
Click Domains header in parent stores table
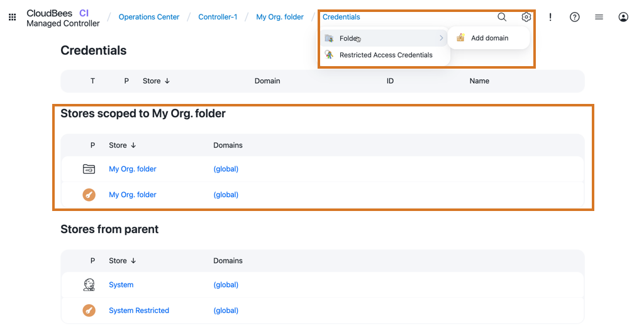click(228, 261)
